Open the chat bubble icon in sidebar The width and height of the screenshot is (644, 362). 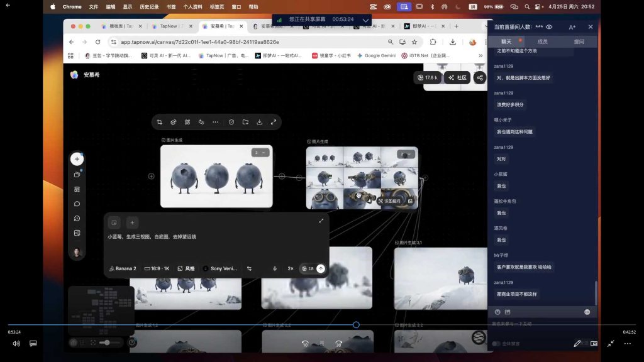[x=77, y=204]
